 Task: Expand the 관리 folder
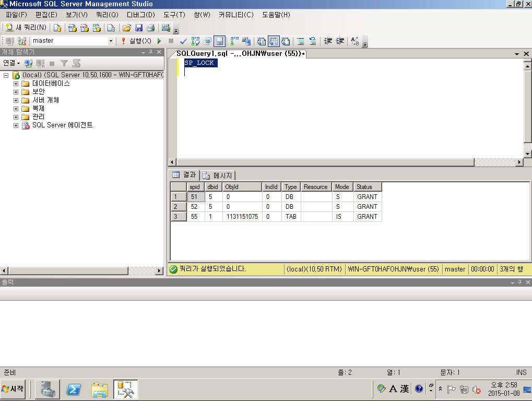[x=16, y=117]
